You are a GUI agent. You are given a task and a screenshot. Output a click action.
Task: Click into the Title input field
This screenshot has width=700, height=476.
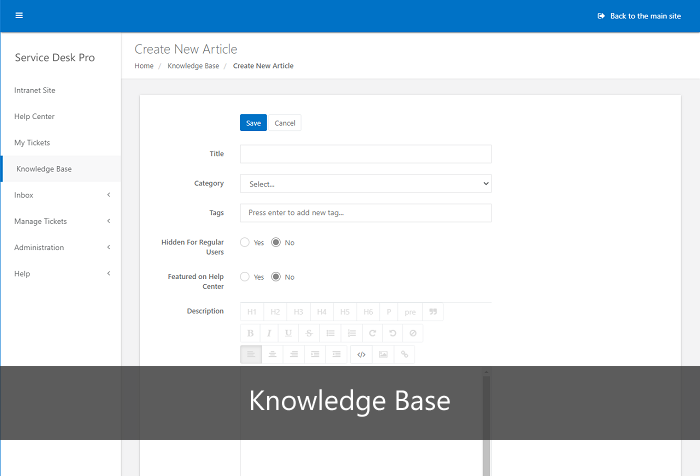point(366,154)
